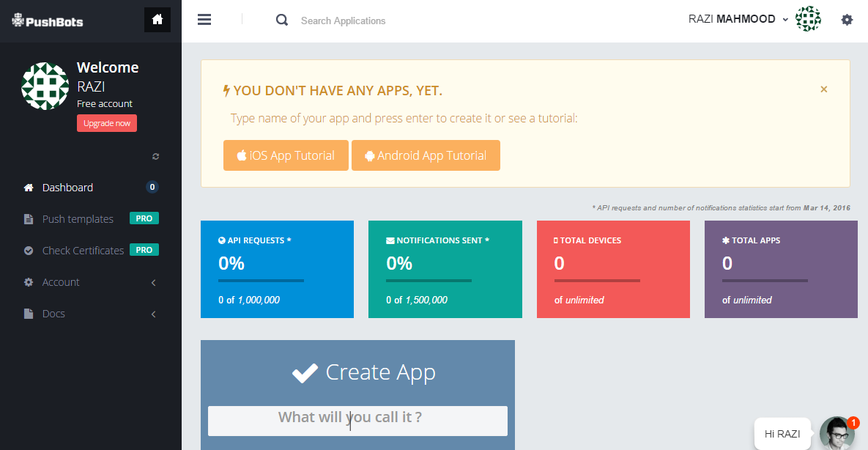
Task: Click the Account gear icon in sidebar
Action: [29, 282]
